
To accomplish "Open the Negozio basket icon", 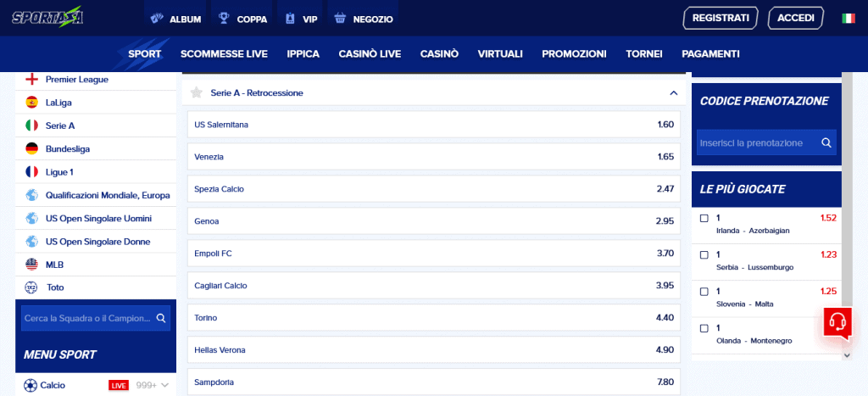I will [x=340, y=19].
